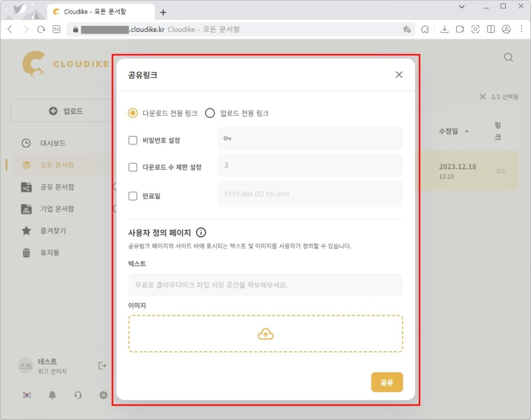
Task: Enable 다운로드 수 제한 설정 checkbox
Action: (133, 167)
